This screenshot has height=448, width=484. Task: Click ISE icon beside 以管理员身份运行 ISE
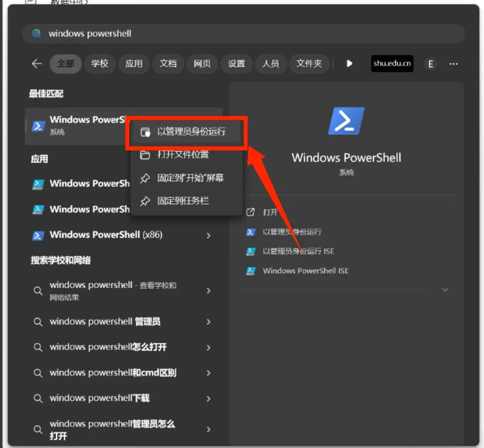[250, 251]
